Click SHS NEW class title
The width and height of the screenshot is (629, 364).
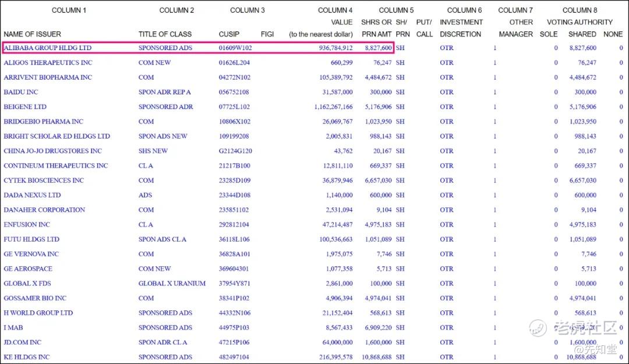click(153, 151)
